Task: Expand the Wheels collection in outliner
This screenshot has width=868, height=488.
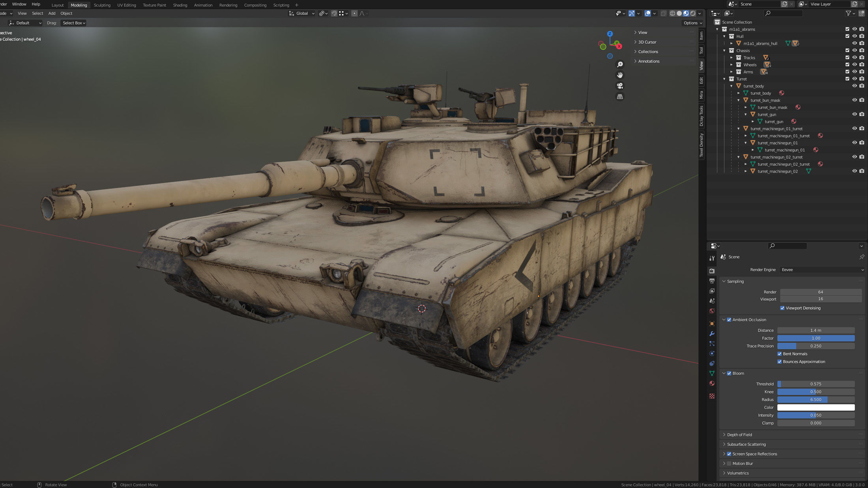Action: coord(731,65)
